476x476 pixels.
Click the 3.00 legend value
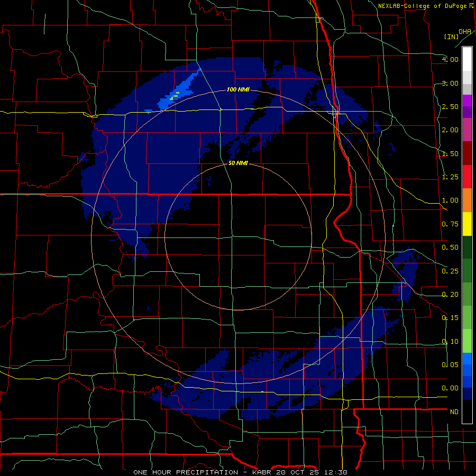pyautogui.click(x=450, y=83)
